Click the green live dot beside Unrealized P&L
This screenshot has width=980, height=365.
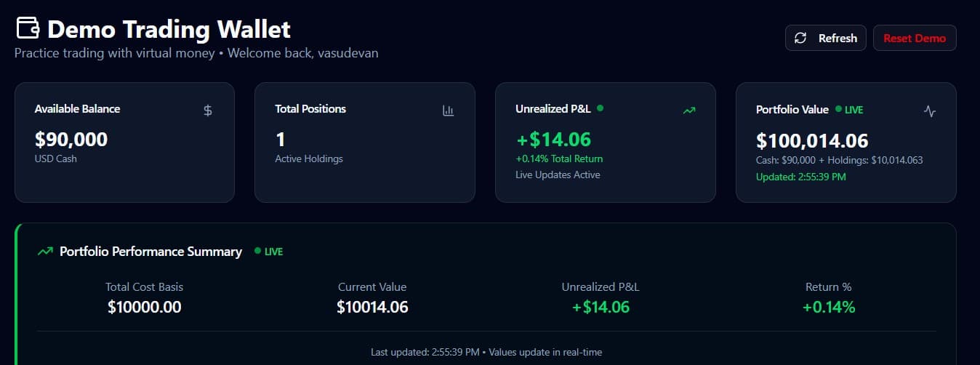[600, 108]
